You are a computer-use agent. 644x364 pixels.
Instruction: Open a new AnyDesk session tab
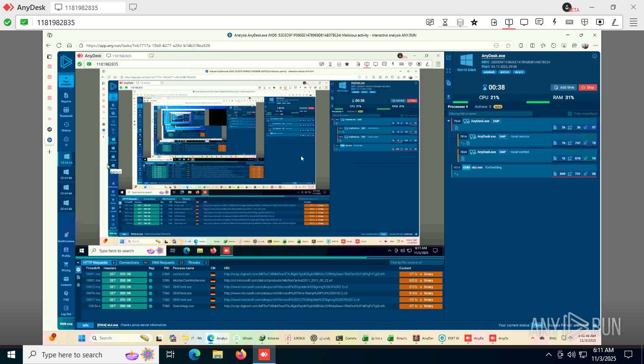[133, 8]
